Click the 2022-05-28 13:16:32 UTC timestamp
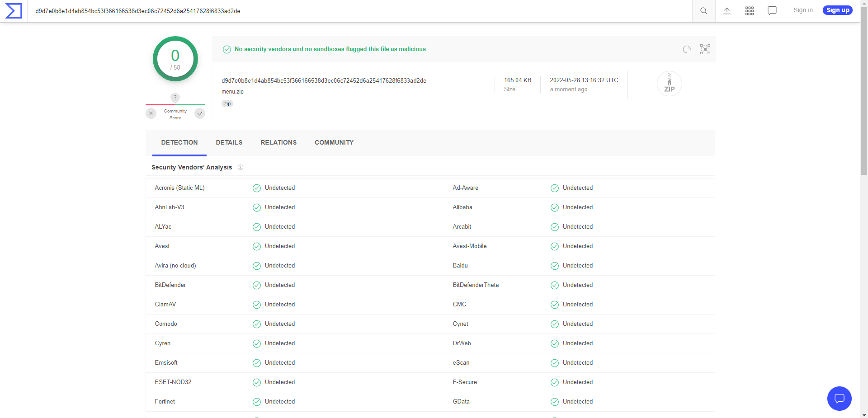 (584, 80)
